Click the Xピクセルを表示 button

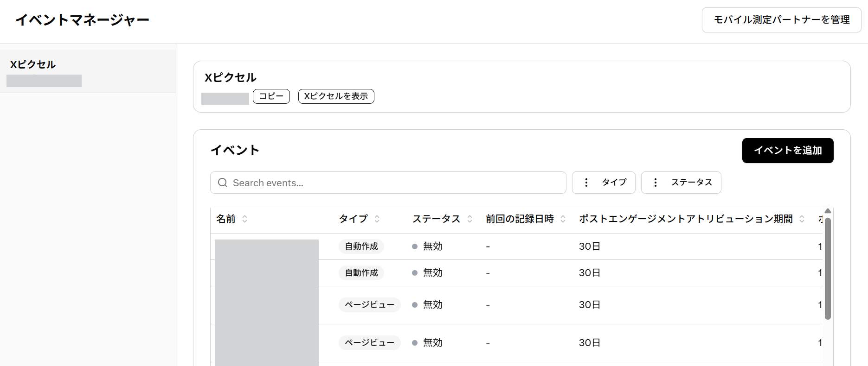336,96
